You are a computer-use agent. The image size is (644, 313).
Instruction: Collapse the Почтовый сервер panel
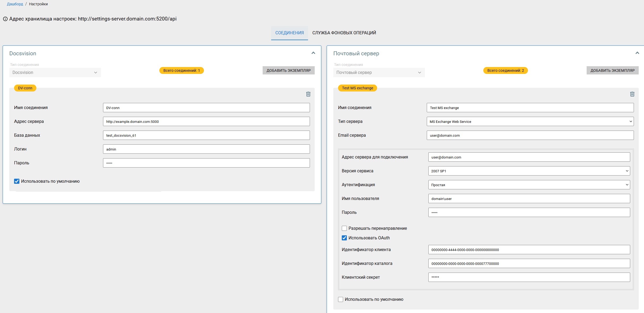pos(637,53)
